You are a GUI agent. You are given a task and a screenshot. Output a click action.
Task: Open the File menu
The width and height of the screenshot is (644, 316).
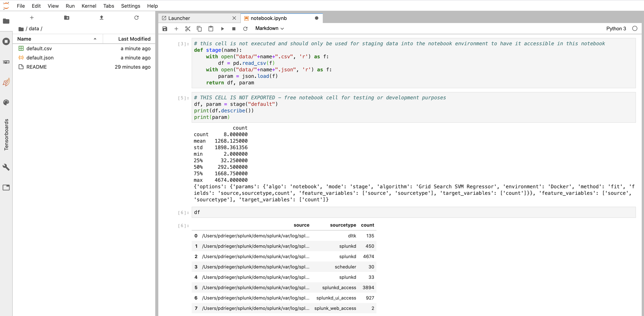pyautogui.click(x=21, y=6)
